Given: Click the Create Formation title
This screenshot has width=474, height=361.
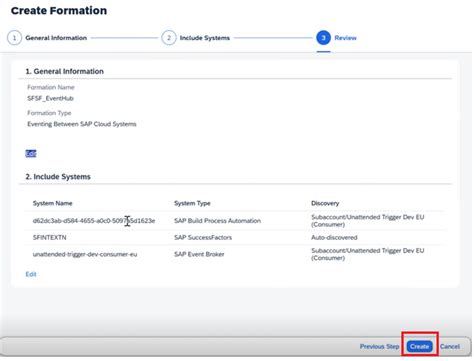Looking at the screenshot, I should click(x=59, y=11).
